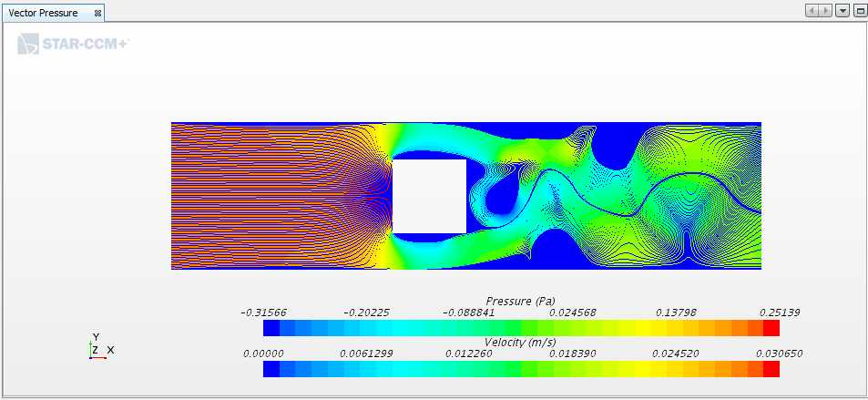The width and height of the screenshot is (868, 400).
Task: Click the flow field contour plot
Action: [x=466, y=196]
